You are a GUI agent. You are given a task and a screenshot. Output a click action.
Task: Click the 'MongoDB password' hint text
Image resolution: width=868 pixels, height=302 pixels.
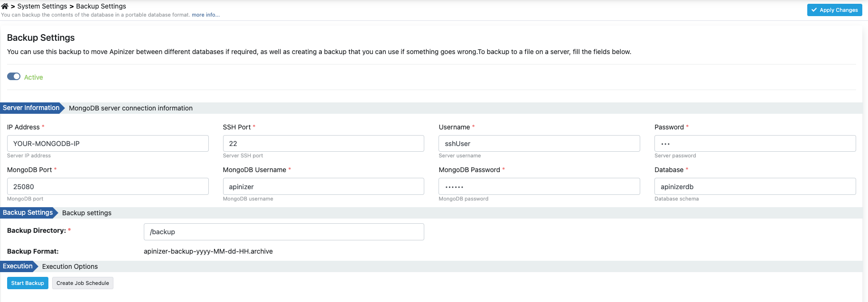point(464,199)
